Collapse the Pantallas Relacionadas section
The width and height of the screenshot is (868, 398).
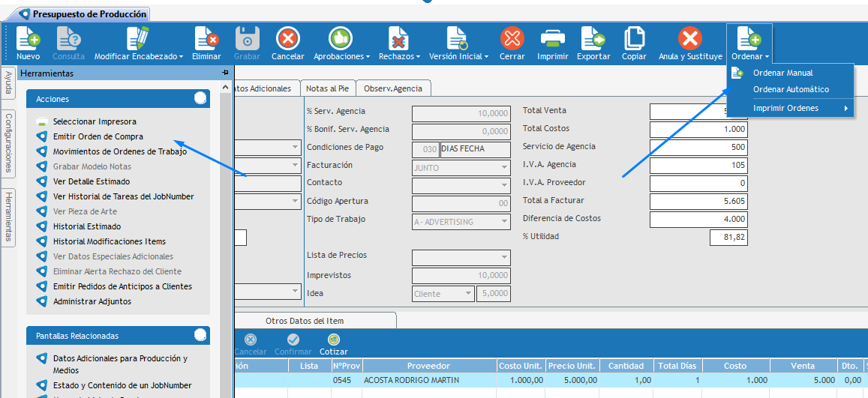coord(200,335)
